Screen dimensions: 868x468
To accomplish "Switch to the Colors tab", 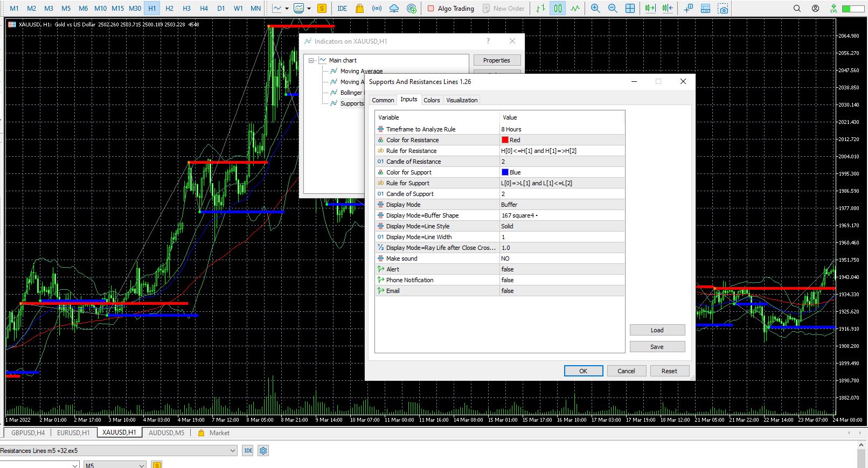I will 432,100.
